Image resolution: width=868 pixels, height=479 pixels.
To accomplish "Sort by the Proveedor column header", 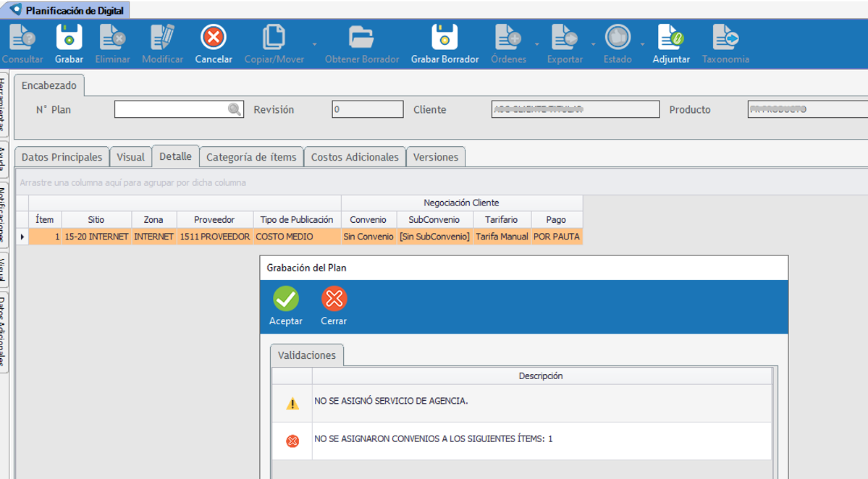I will [215, 219].
